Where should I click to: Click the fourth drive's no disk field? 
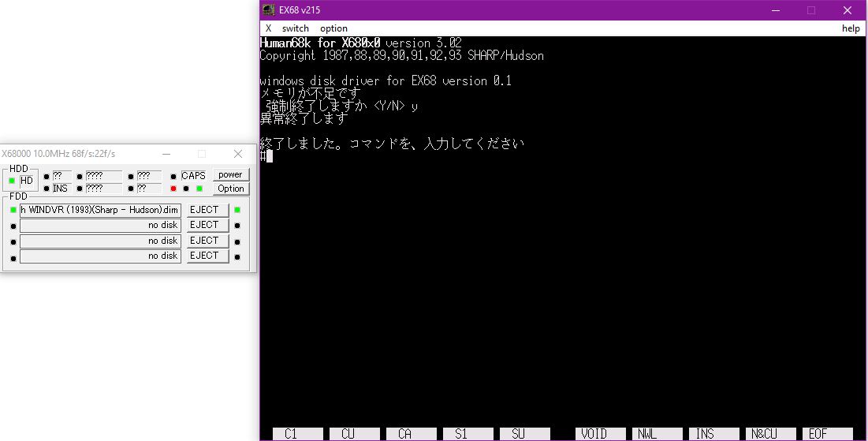point(100,256)
